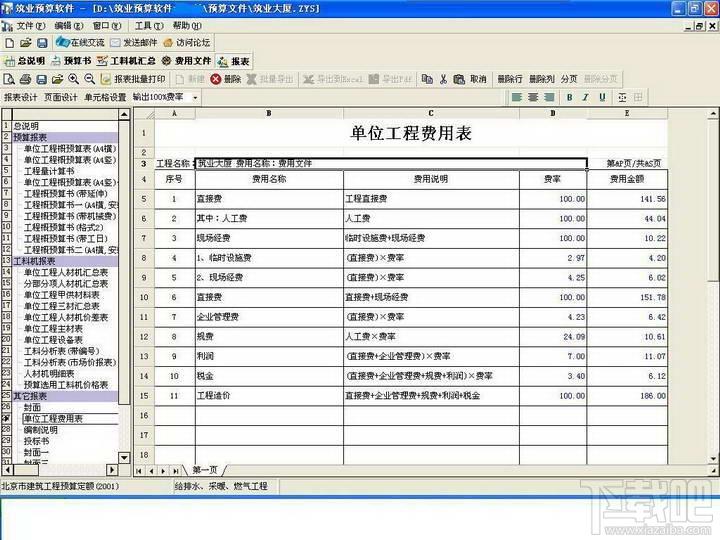Open the 工具 menu

coord(149,26)
